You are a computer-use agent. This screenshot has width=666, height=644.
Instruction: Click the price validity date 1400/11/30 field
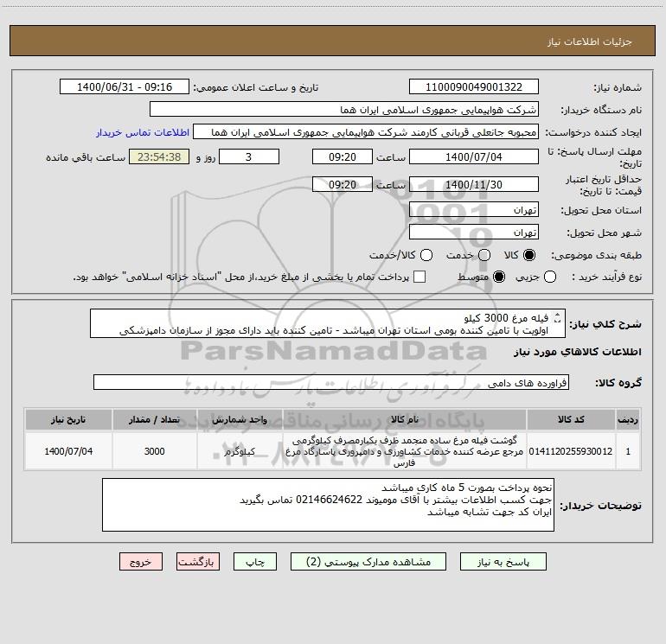click(x=474, y=184)
